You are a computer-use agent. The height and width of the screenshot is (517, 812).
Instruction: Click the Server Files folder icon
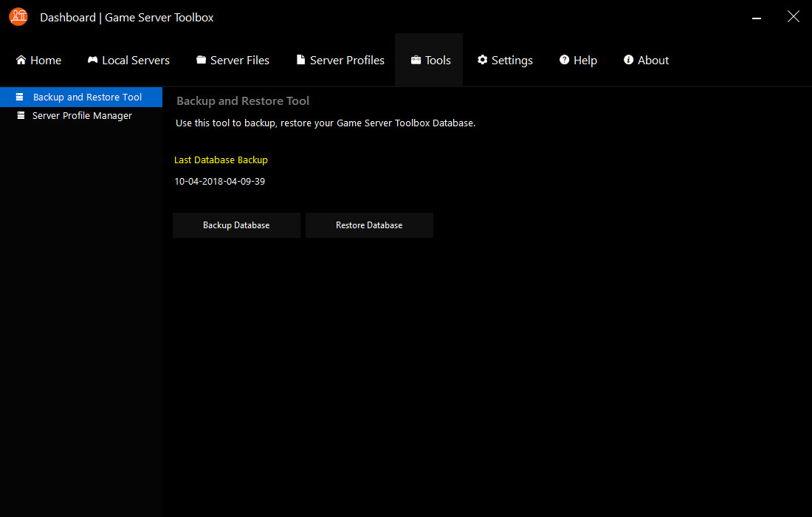(201, 60)
